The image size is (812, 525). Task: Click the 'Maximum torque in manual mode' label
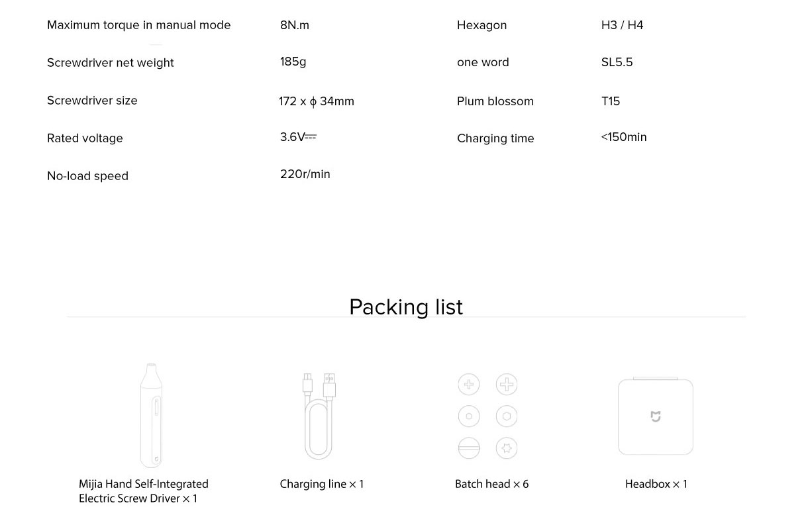click(x=138, y=25)
